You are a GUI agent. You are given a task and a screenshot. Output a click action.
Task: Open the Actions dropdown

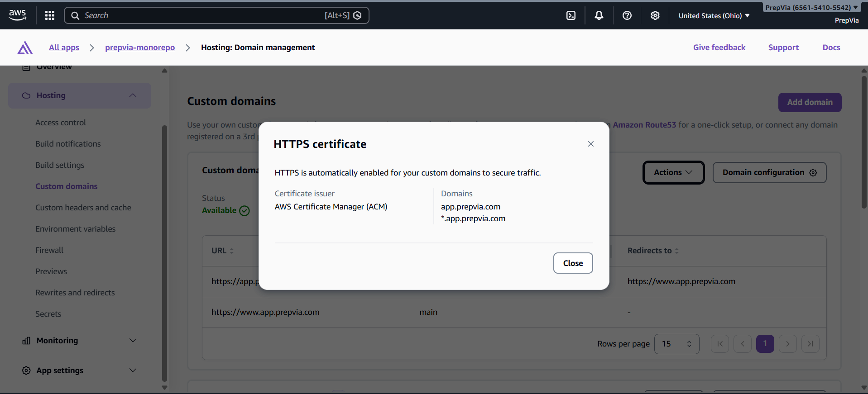pos(673,172)
